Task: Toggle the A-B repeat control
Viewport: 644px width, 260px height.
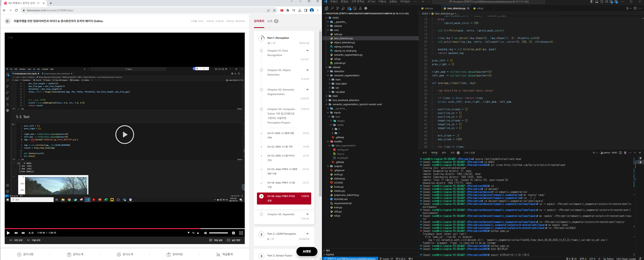Action: point(31,233)
